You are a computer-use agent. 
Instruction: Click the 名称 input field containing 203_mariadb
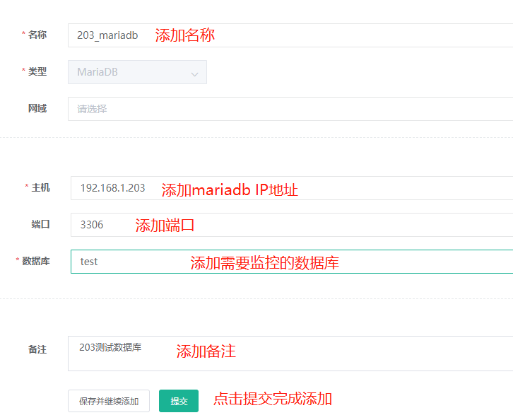290,35
